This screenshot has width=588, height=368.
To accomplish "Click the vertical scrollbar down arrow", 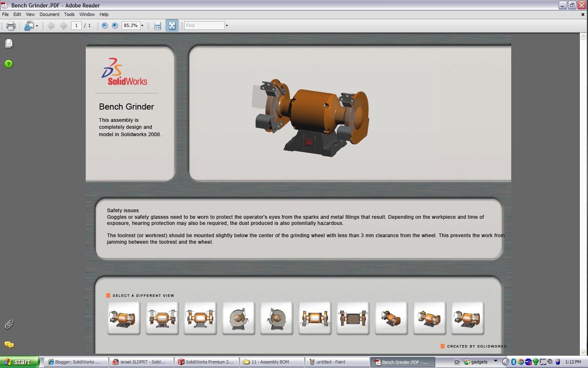I will (583, 352).
